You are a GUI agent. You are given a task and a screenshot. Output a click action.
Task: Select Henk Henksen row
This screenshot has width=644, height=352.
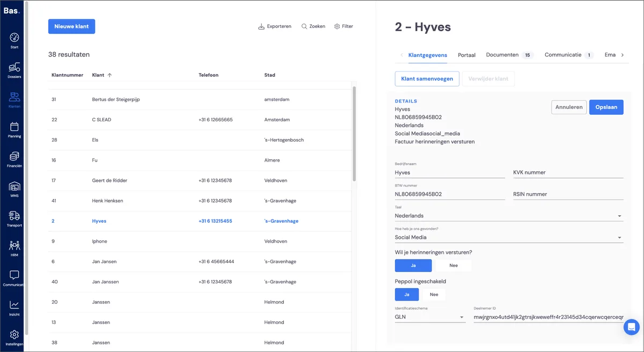point(200,201)
